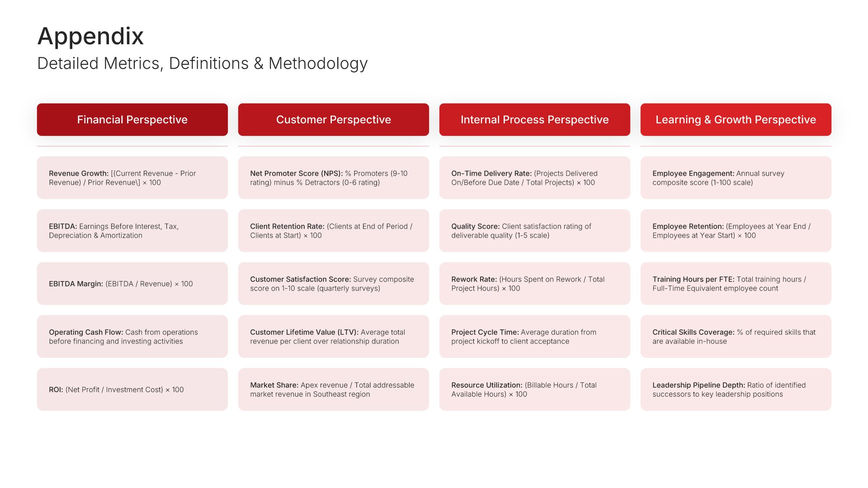868x488 pixels.
Task: Click the Internal Process Perspective header
Action: tap(534, 120)
